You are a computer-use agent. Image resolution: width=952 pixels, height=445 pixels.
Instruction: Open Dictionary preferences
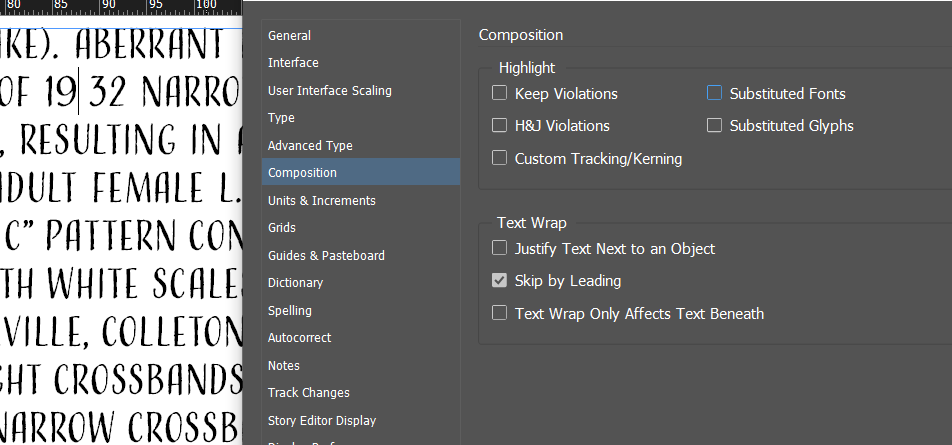(295, 283)
